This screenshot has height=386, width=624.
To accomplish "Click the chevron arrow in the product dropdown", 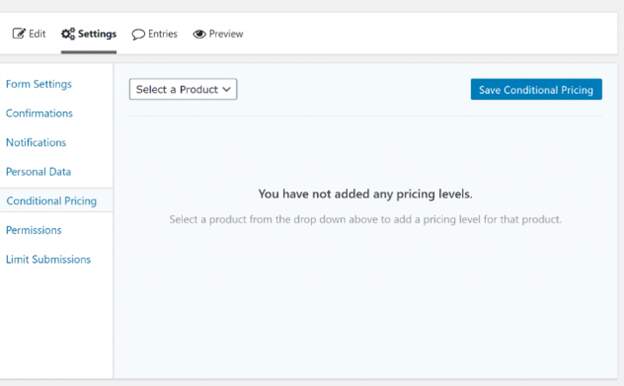I will (226, 90).
